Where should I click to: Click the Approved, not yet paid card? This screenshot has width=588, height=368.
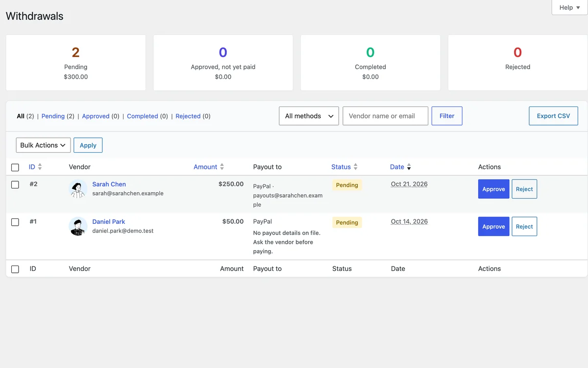coord(223,62)
